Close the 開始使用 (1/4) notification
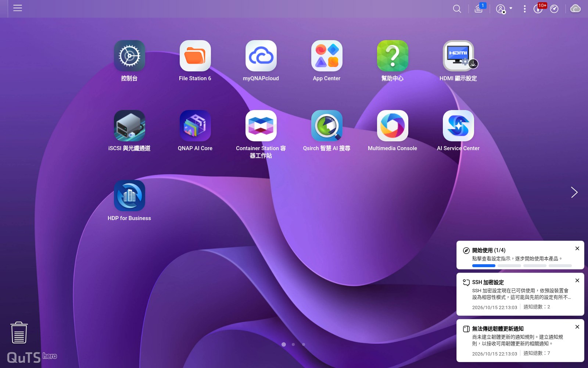Viewport: 588px width, 368px height. (x=577, y=248)
